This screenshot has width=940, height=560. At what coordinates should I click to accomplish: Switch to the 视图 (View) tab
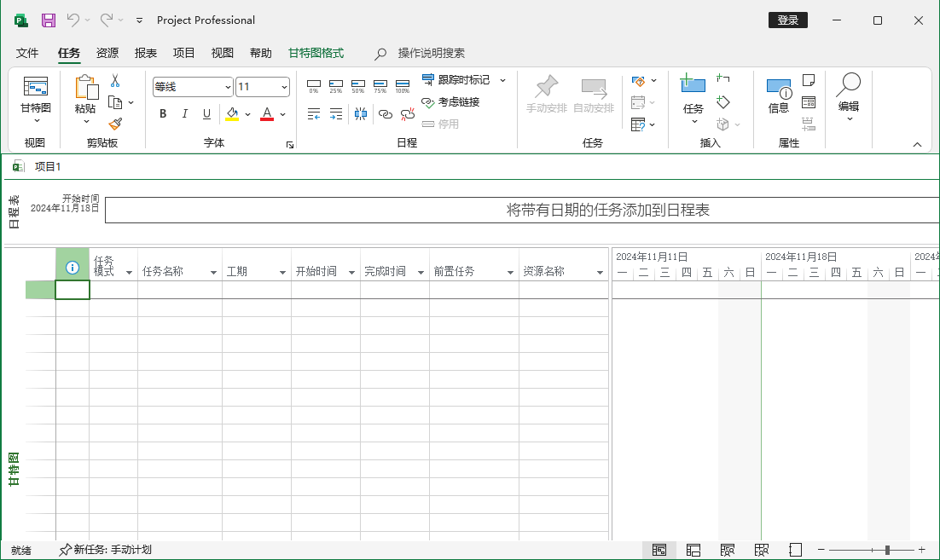(x=223, y=54)
